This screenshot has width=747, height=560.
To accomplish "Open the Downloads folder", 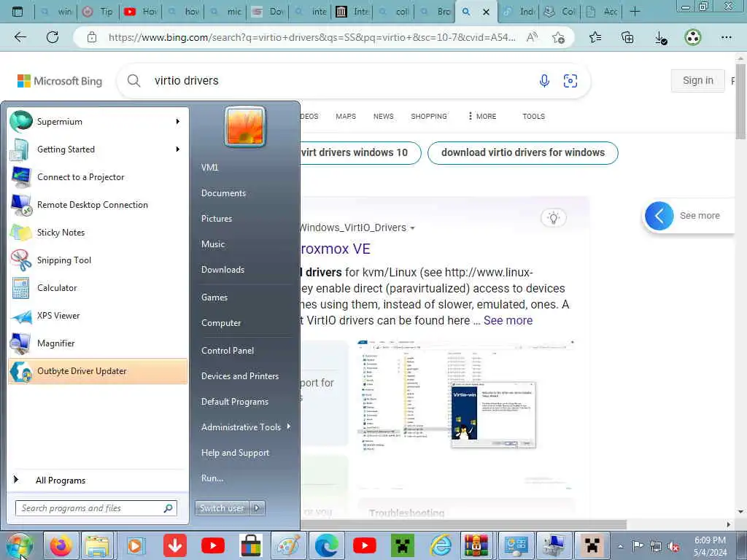I will pyautogui.click(x=223, y=270).
